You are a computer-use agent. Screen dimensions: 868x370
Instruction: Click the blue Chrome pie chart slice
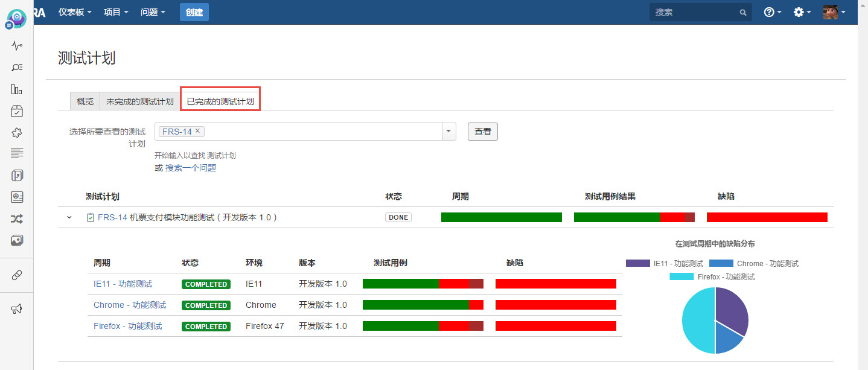727,338
